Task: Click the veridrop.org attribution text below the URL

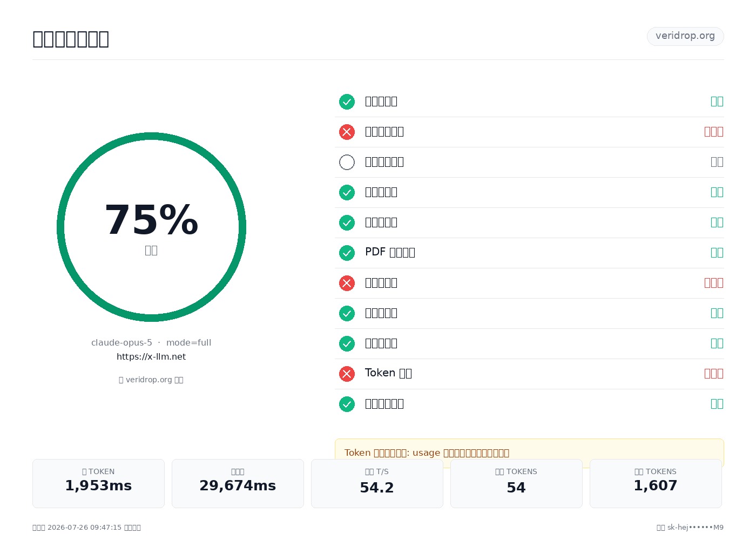Action: [151, 380]
